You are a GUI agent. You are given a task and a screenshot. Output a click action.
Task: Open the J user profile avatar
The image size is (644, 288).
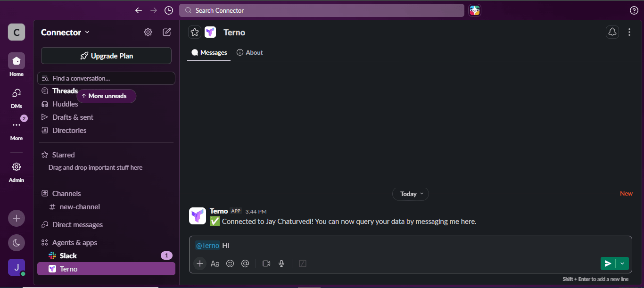17,267
